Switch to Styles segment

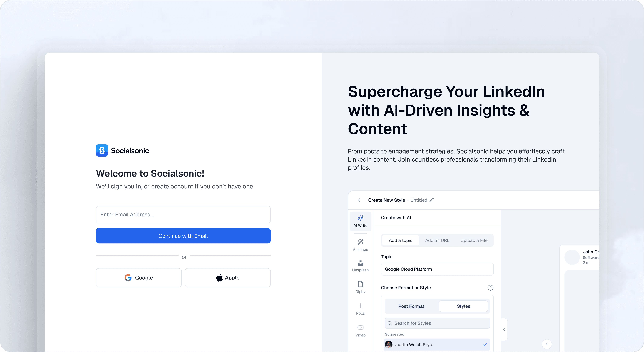coord(463,306)
